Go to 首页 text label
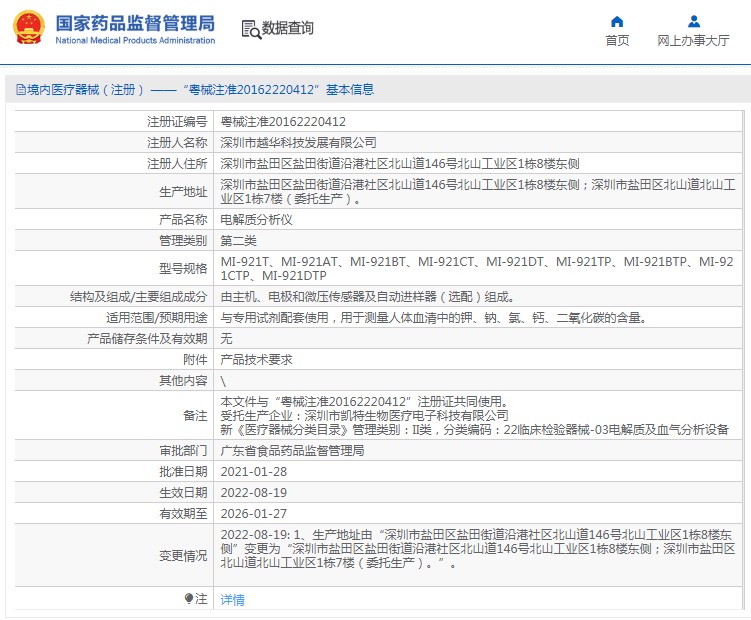Image resolution: width=751 pixels, height=620 pixels. click(x=617, y=41)
